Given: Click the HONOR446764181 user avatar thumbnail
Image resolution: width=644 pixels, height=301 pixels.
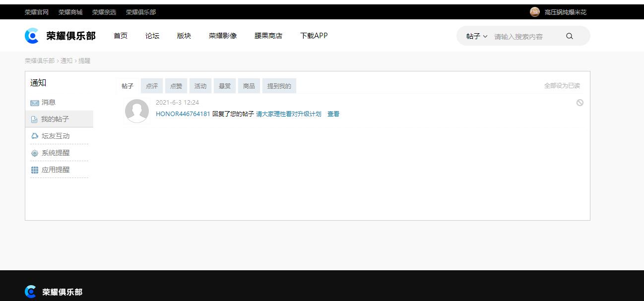Looking at the screenshot, I should (137, 111).
